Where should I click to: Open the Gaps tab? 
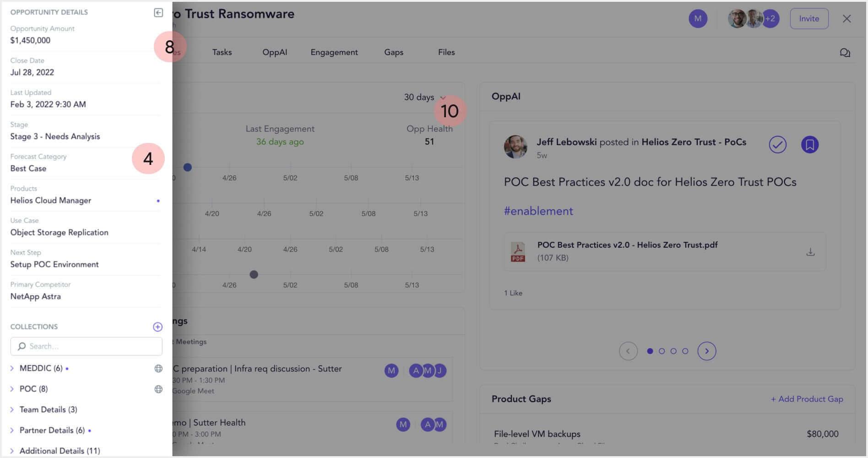coord(393,52)
